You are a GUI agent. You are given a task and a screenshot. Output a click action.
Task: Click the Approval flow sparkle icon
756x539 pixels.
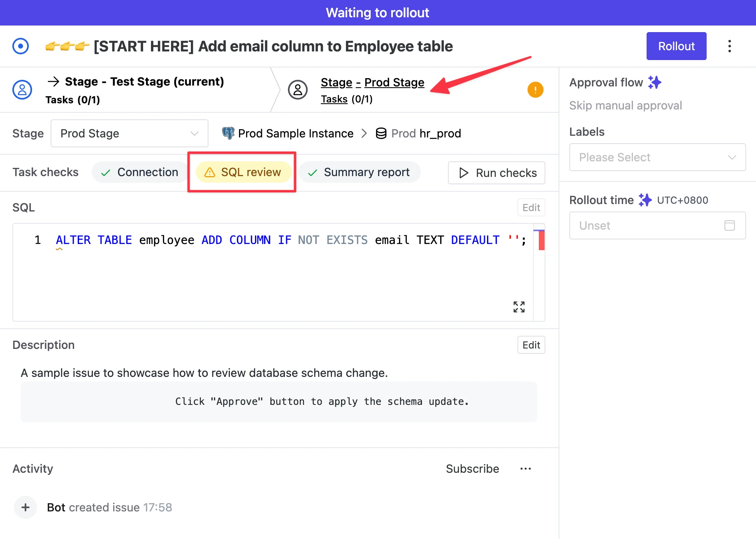654,82
